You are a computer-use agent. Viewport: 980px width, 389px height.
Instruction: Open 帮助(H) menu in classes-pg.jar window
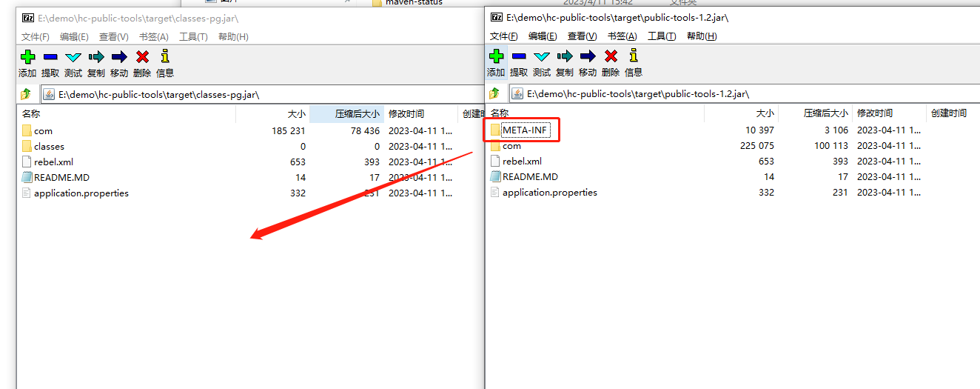coord(233,36)
